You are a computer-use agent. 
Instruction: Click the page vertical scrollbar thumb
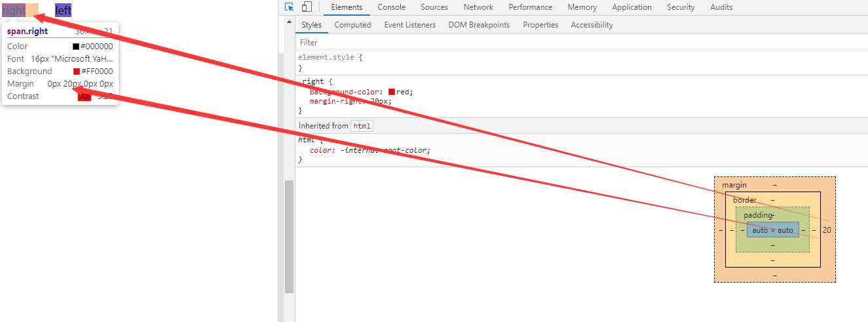pyautogui.click(x=289, y=236)
